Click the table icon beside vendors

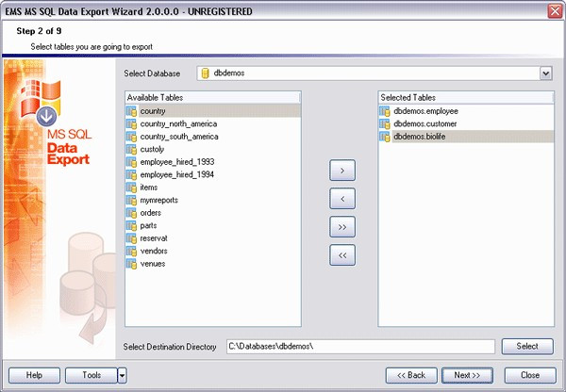click(132, 251)
